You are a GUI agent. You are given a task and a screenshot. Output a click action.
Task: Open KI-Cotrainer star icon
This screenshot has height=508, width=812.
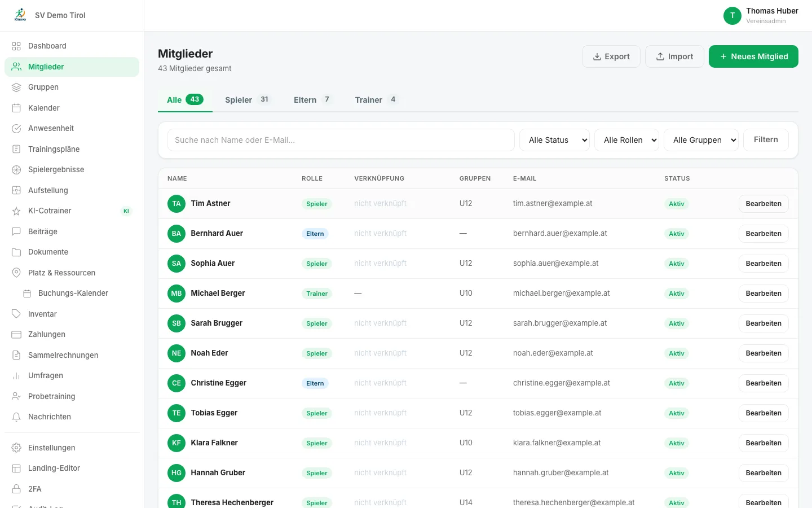16,211
